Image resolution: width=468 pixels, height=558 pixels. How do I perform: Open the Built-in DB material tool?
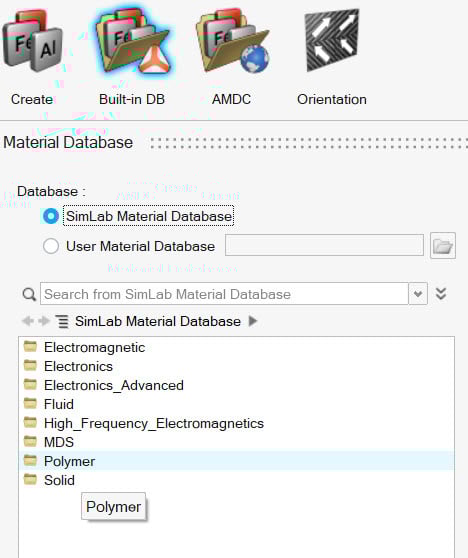coord(133,41)
